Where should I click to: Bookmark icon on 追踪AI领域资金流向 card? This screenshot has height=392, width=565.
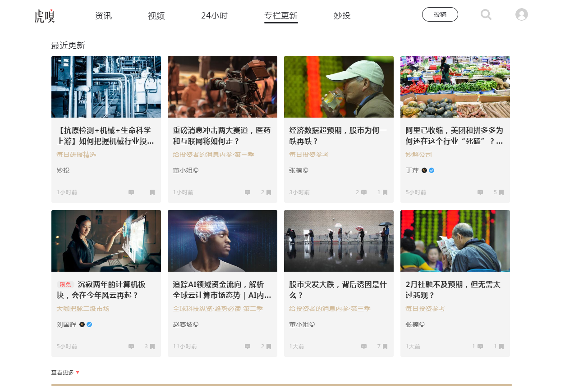pos(269,346)
